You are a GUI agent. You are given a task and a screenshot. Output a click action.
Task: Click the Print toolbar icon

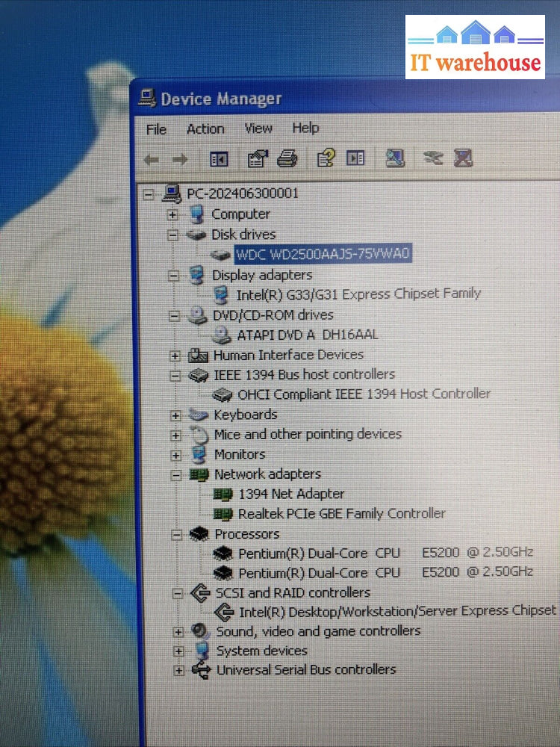point(287,158)
